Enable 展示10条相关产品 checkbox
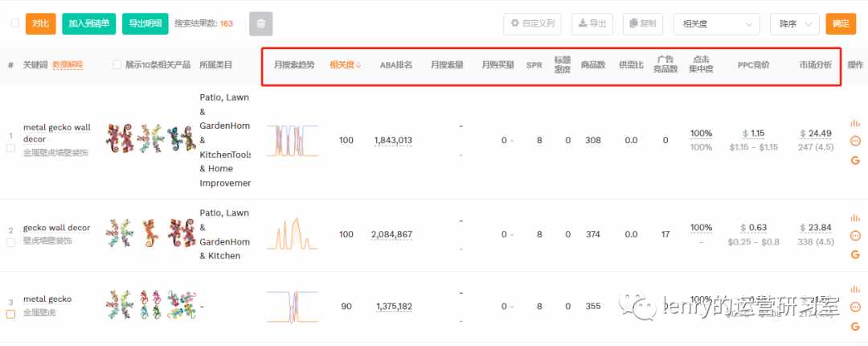Viewport: 868px width, 346px height. point(117,65)
